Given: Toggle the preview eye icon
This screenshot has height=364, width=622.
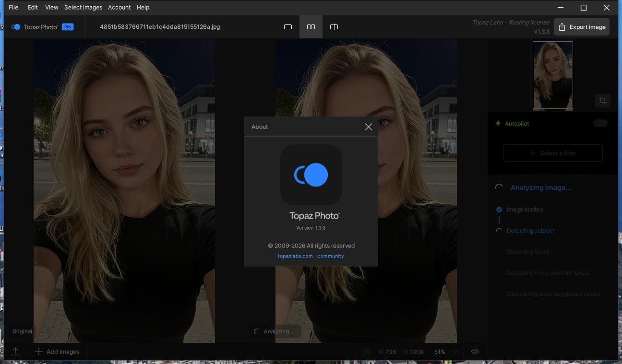Looking at the screenshot, I should click(x=475, y=352).
